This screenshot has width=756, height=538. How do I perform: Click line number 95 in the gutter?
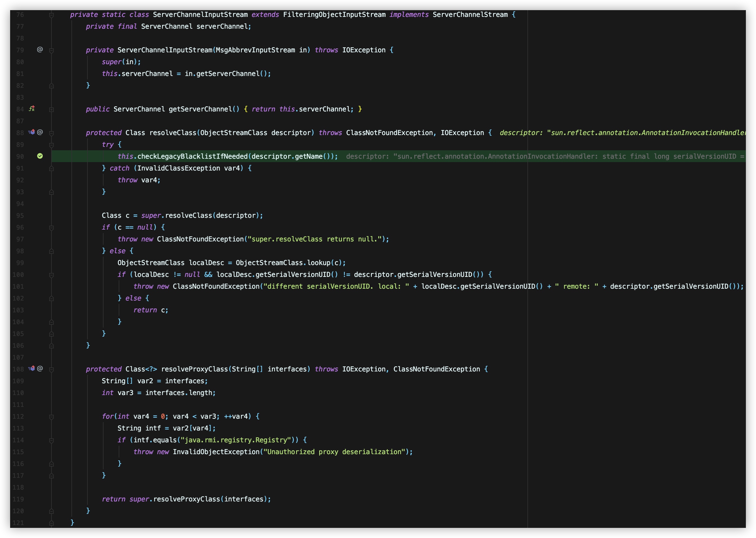coord(20,216)
